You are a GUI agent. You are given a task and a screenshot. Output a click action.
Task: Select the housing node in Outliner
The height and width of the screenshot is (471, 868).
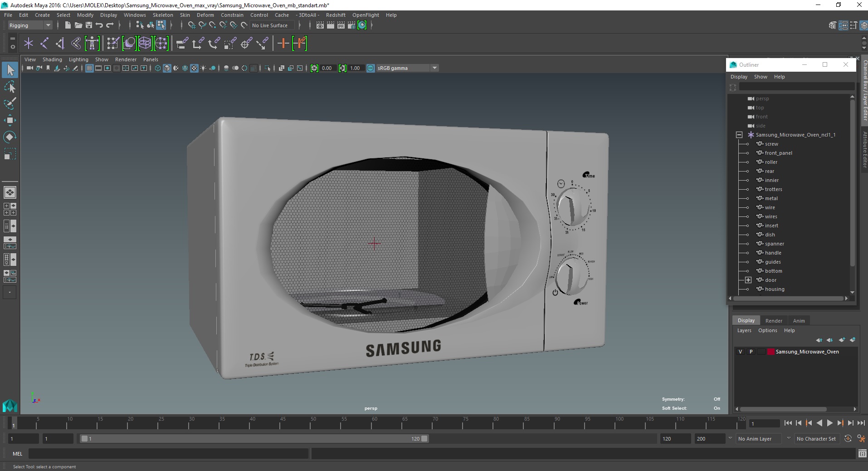775,289
